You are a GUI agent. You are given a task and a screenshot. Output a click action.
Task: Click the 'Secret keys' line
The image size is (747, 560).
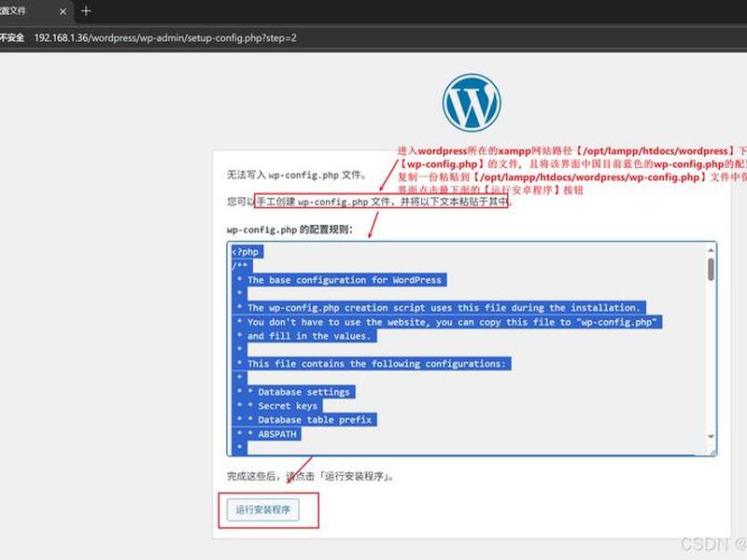[288, 406]
